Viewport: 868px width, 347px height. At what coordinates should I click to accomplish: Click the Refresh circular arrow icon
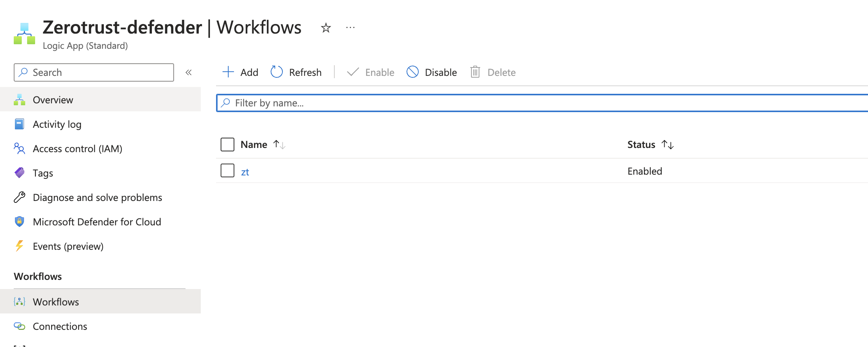[x=277, y=72]
